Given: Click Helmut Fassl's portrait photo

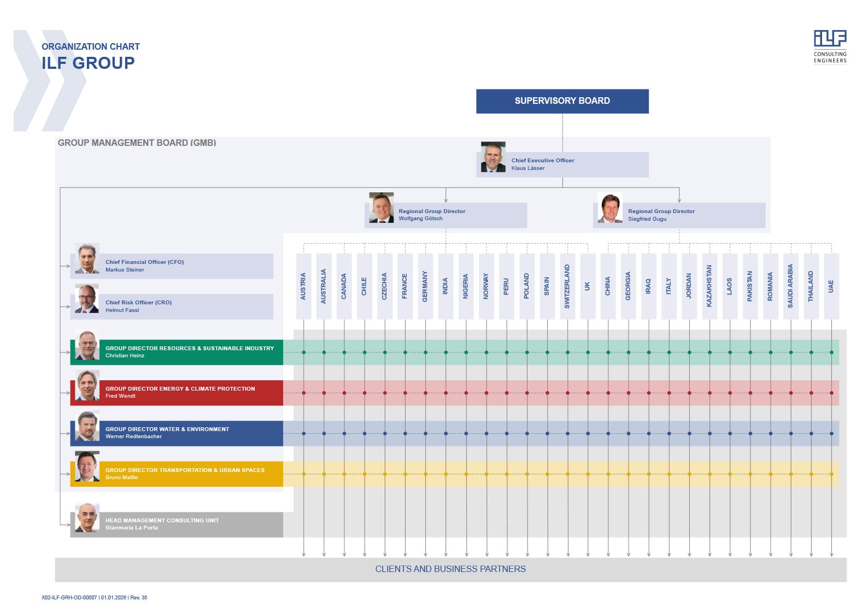Looking at the screenshot, I should coord(87,299).
